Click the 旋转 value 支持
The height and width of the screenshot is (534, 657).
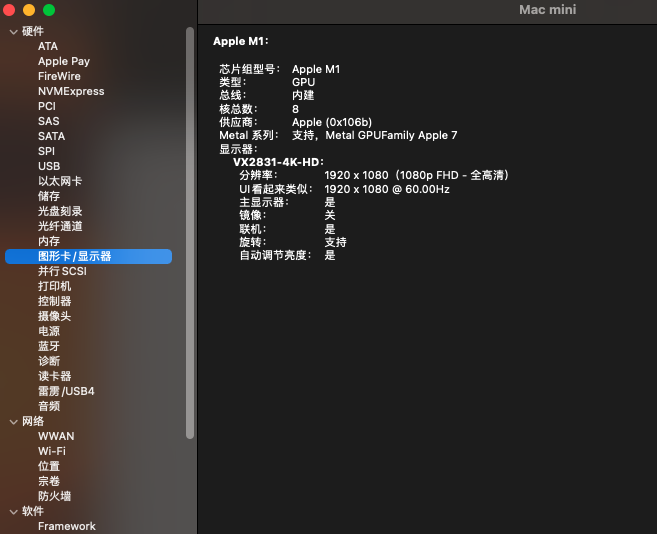coord(335,242)
